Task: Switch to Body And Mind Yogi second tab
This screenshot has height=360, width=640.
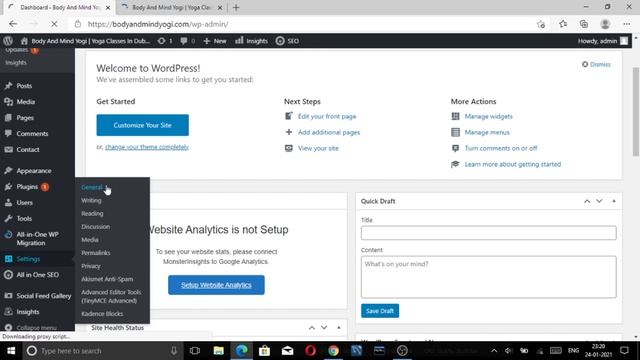Action: pyautogui.click(x=171, y=7)
